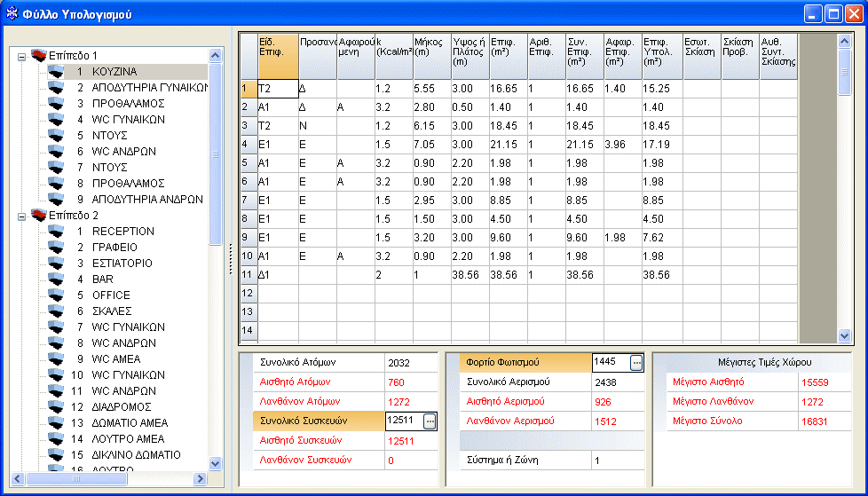Select grid row header 11
The height and width of the screenshot is (496, 868).
click(249, 274)
